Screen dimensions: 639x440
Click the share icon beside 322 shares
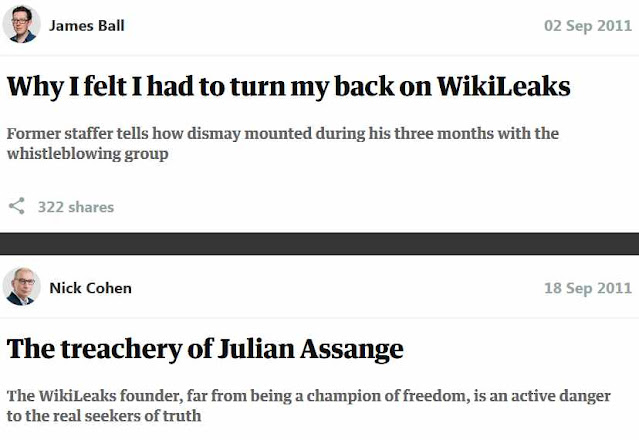pyautogui.click(x=17, y=206)
